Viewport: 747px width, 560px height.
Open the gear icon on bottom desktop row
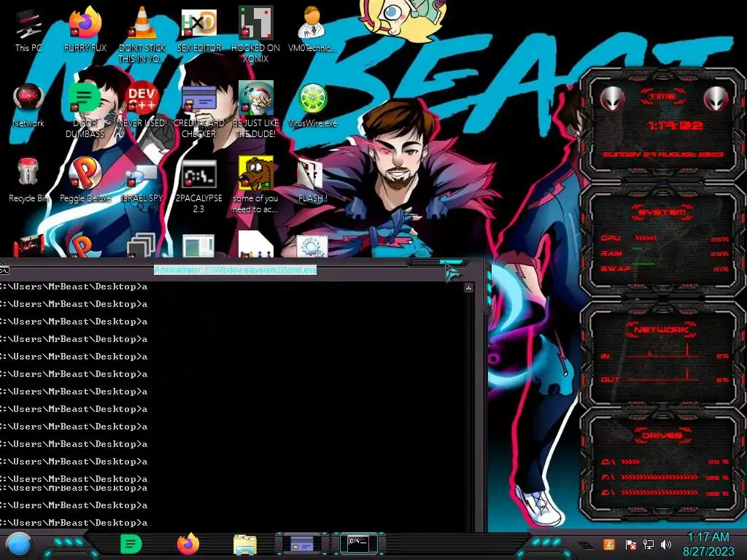click(311, 246)
